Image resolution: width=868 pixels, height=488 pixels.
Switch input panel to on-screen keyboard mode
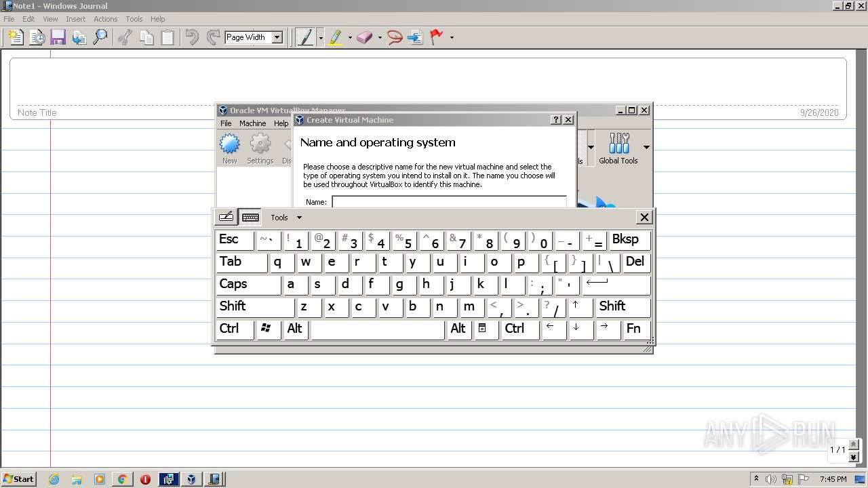tap(250, 217)
